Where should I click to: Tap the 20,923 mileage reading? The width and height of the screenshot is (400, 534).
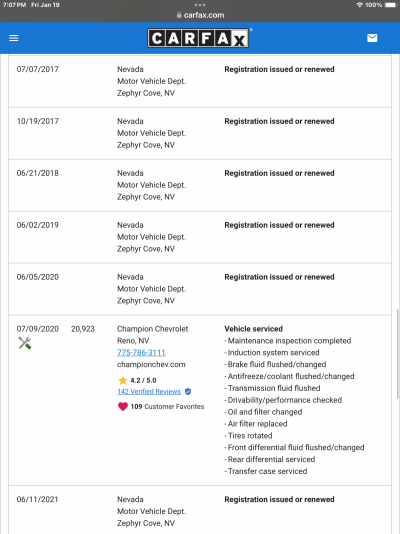[83, 329]
